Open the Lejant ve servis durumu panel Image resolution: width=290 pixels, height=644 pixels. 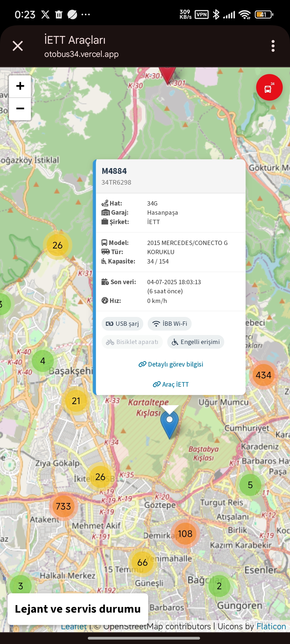tap(78, 609)
